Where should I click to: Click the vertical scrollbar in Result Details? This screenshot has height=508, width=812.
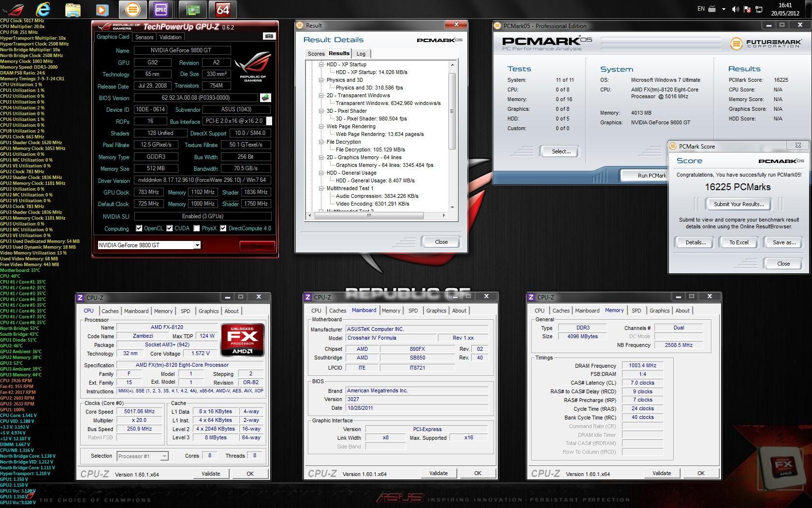pyautogui.click(x=452, y=111)
